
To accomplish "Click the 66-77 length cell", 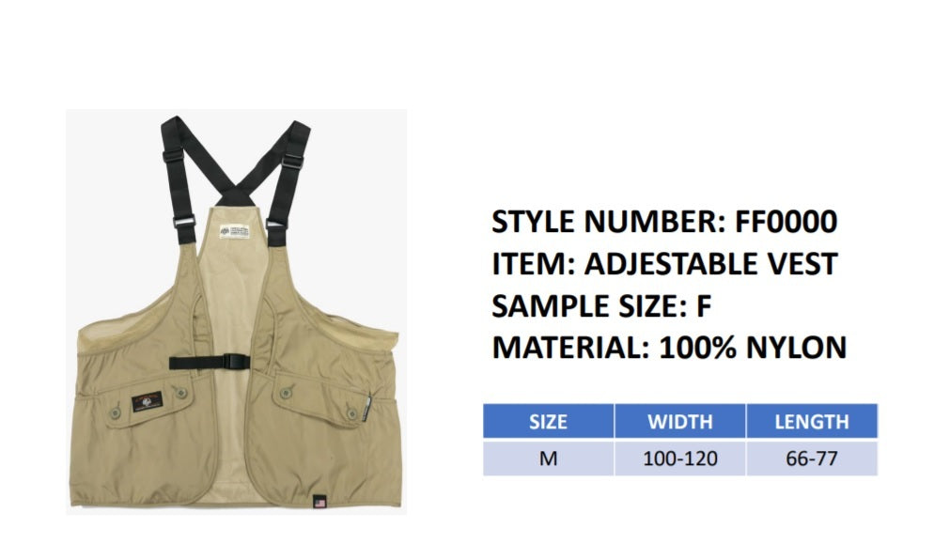I will (812, 459).
